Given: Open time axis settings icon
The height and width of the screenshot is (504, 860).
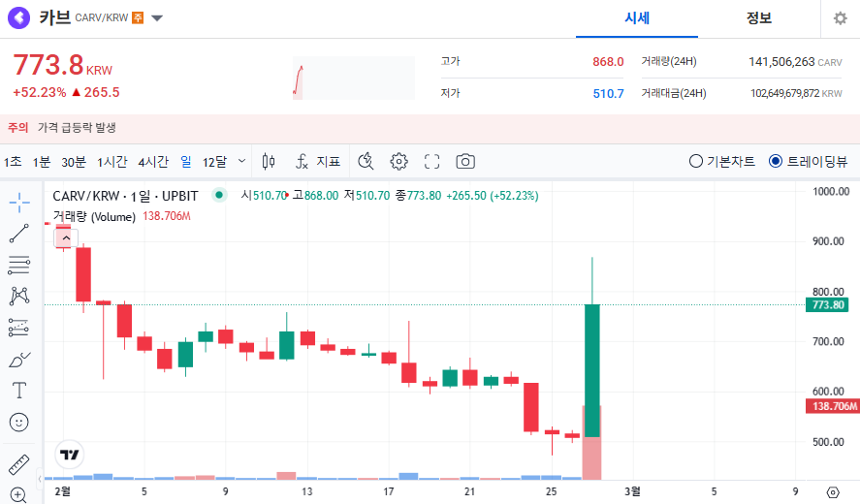Looking at the screenshot, I should [x=833, y=492].
